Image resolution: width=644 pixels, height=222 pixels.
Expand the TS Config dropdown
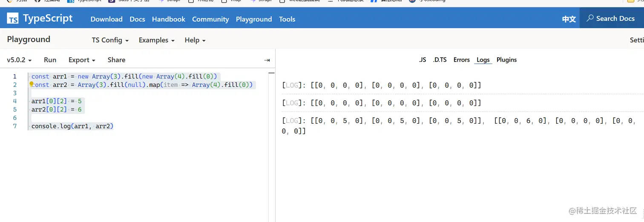coord(110,40)
